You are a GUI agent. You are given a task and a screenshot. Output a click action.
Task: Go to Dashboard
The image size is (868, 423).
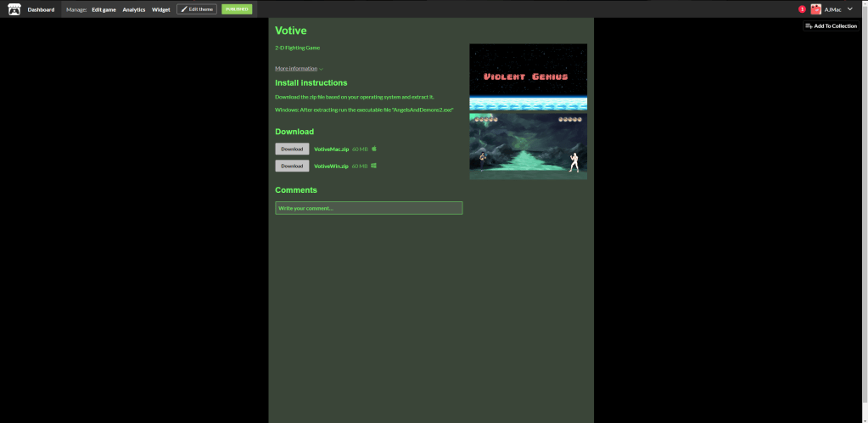coord(41,9)
